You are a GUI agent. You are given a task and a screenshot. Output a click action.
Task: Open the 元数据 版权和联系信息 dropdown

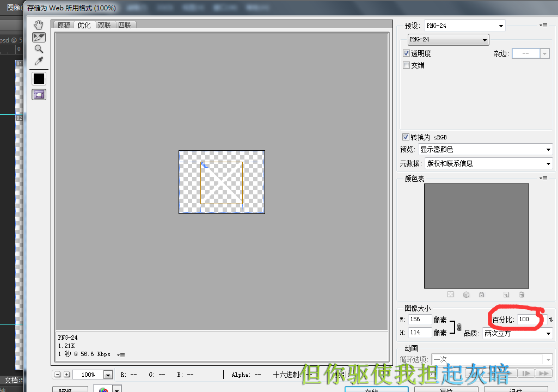click(489, 163)
